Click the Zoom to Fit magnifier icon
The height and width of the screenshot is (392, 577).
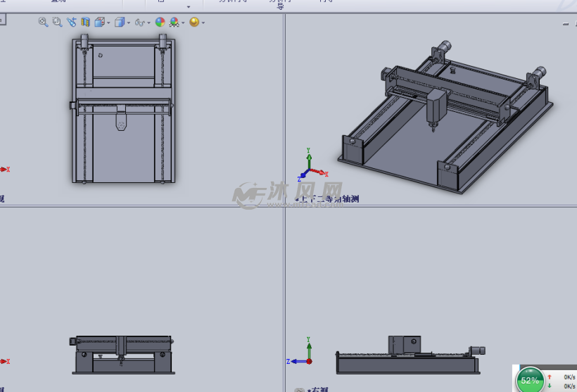43,23
